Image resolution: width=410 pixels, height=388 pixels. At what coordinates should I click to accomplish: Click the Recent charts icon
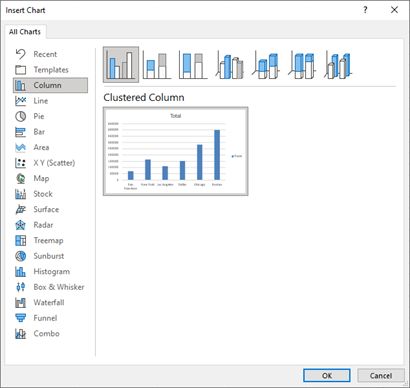pyautogui.click(x=20, y=54)
